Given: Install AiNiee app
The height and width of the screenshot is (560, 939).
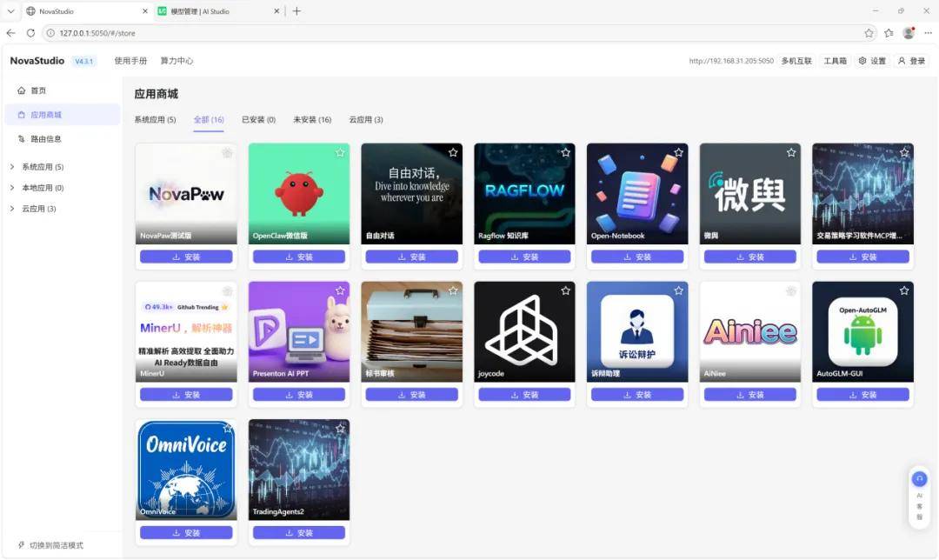Looking at the screenshot, I should coord(749,395).
